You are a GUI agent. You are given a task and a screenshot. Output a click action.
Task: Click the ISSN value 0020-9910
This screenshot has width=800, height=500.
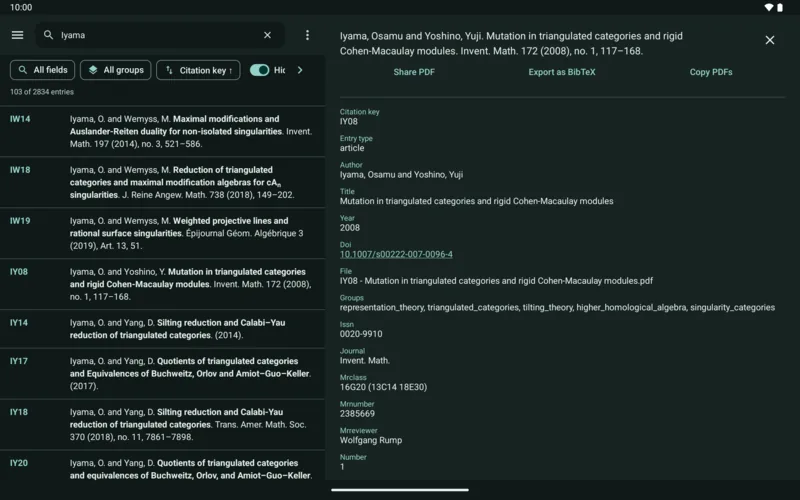coord(361,334)
